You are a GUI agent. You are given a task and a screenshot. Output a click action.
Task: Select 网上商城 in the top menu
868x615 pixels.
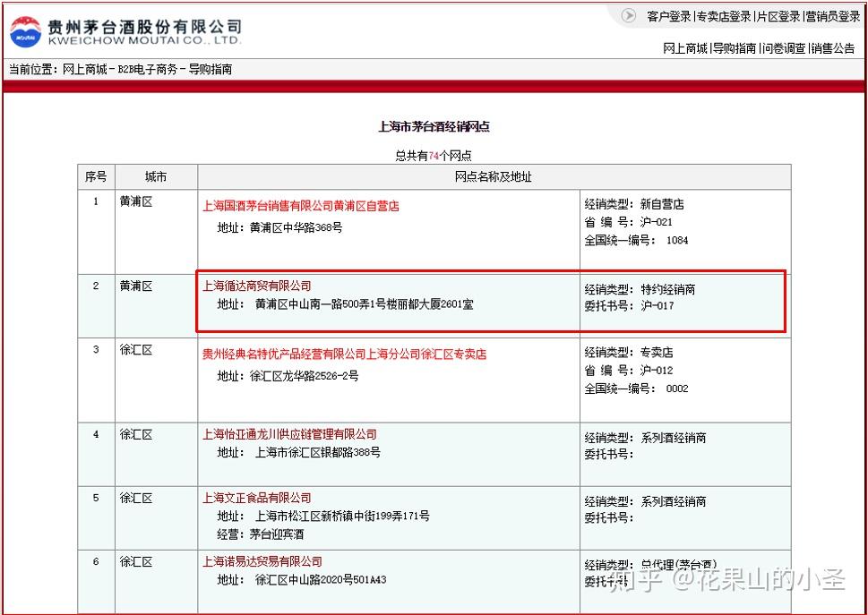(685, 48)
